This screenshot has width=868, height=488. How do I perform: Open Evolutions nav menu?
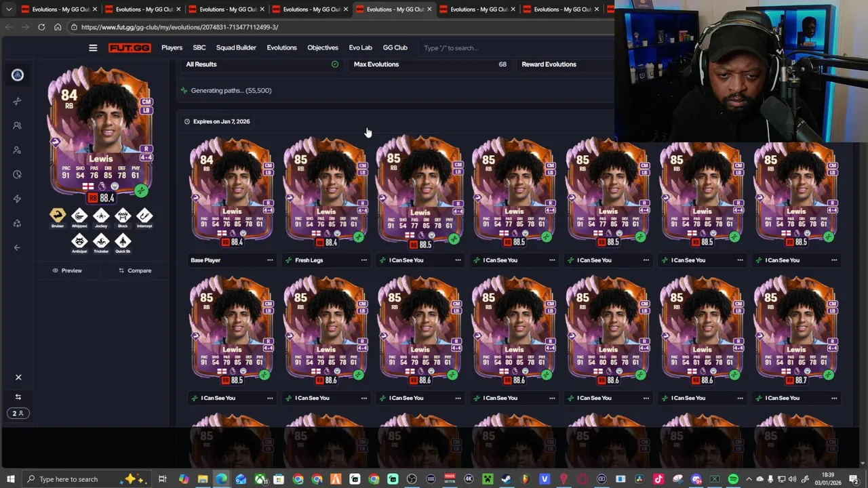point(281,48)
